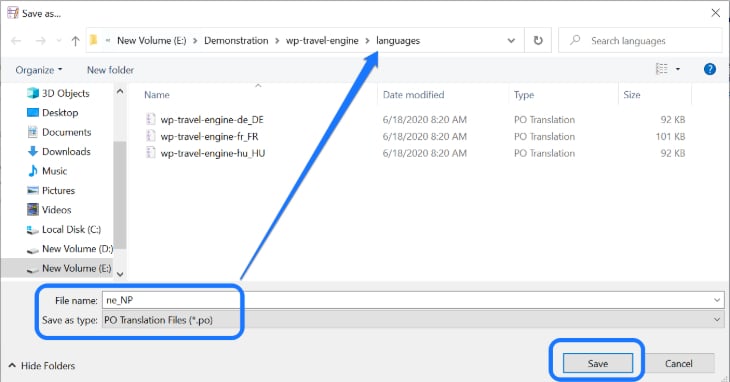Sort files by Type column
This screenshot has height=382, width=730.
[524, 95]
